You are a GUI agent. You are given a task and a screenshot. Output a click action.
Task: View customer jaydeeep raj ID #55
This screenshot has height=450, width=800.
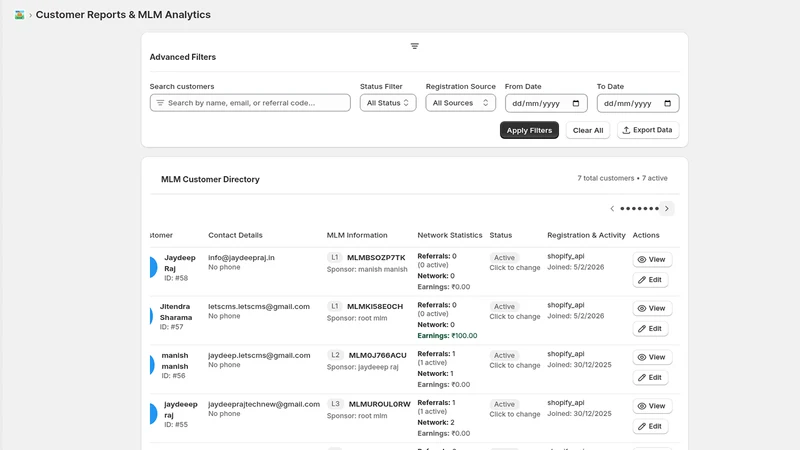tap(652, 406)
